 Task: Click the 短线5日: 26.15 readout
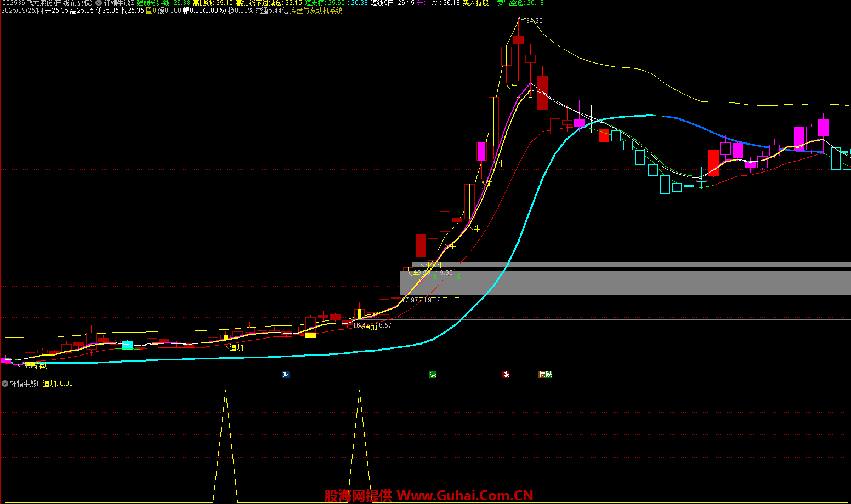[393, 3]
